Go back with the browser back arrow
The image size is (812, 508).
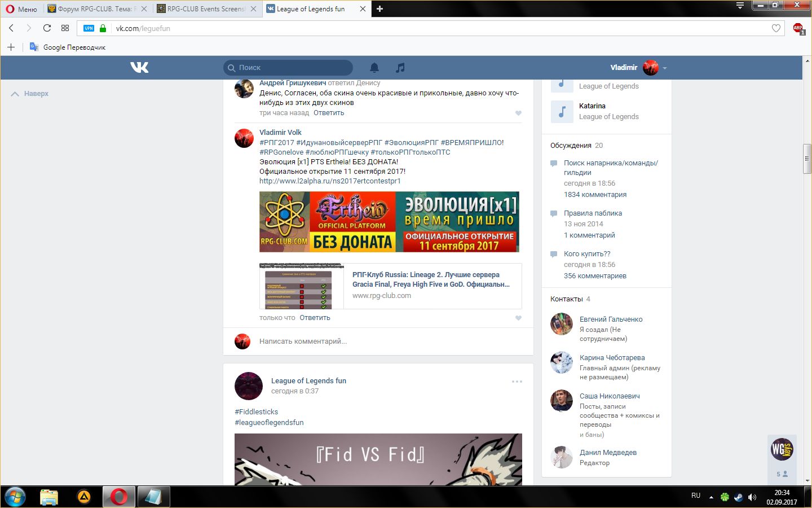[11, 28]
